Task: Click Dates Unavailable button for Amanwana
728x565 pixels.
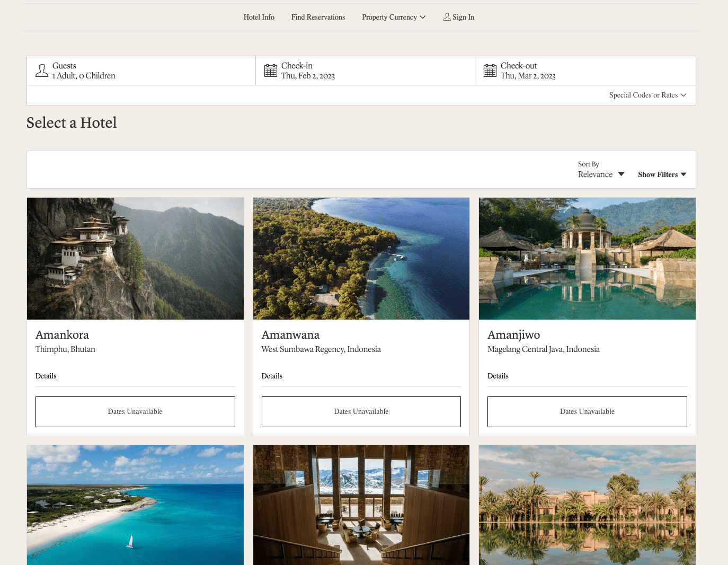Action: coord(361,412)
